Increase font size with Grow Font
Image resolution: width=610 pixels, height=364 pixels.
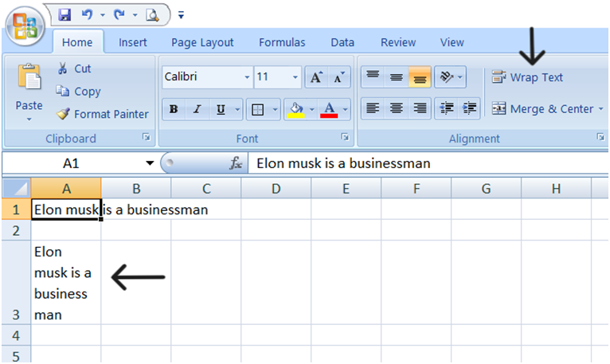point(316,77)
